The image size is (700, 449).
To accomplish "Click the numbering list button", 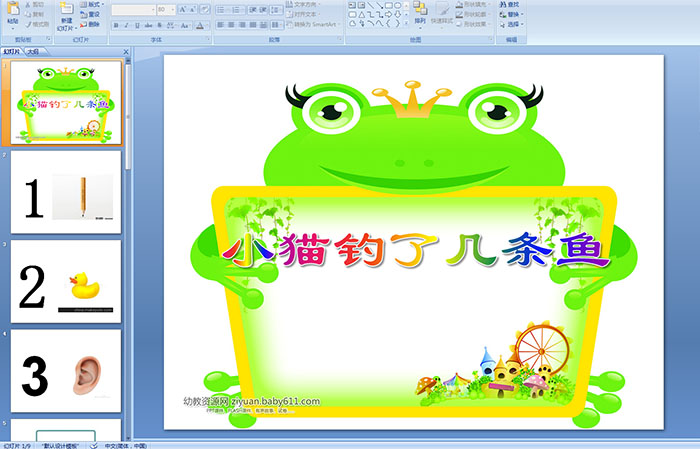I will (x=237, y=9).
